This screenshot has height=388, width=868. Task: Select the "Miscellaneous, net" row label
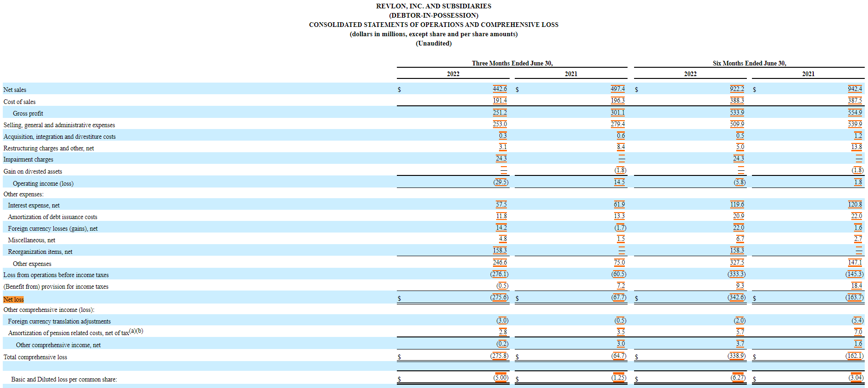32,240
